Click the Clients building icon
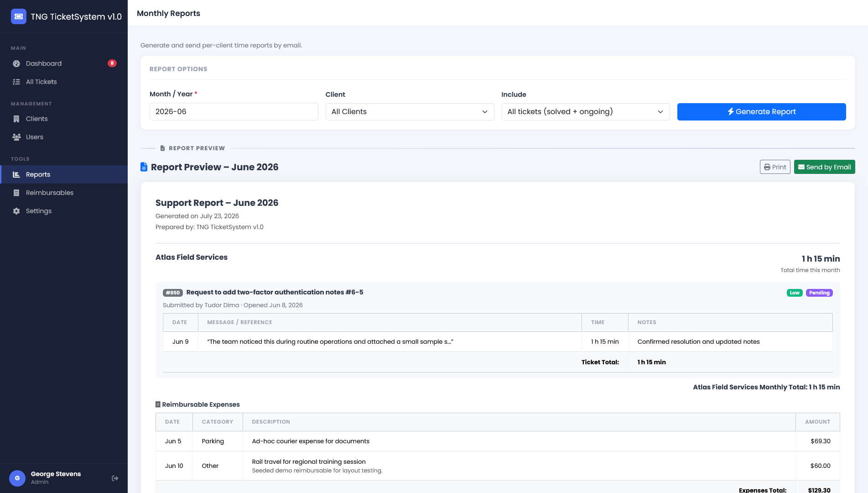 click(x=16, y=119)
